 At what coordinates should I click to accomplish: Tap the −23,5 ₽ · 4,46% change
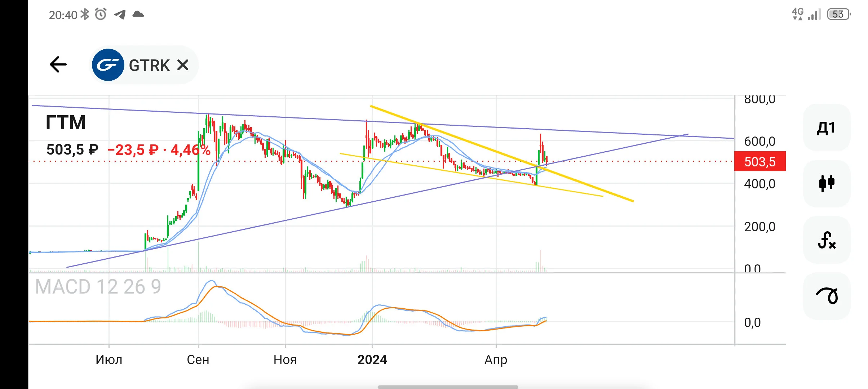159,149
